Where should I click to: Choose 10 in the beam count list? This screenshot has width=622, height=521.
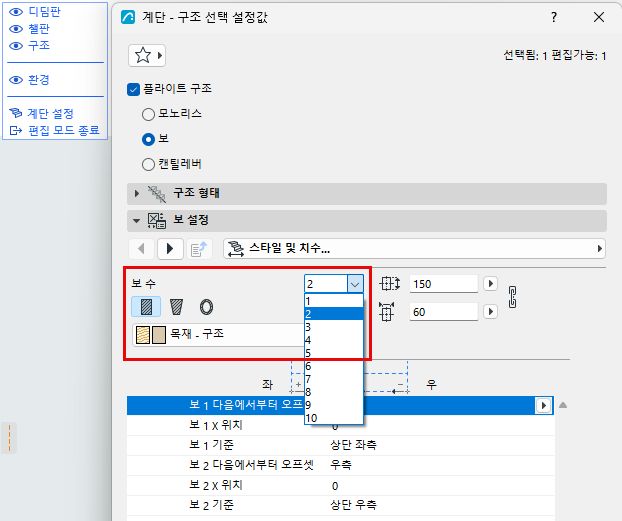334,418
